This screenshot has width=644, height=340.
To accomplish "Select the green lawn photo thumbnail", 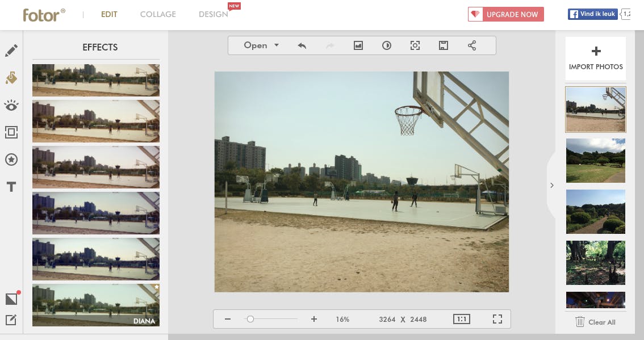I will click(x=596, y=161).
